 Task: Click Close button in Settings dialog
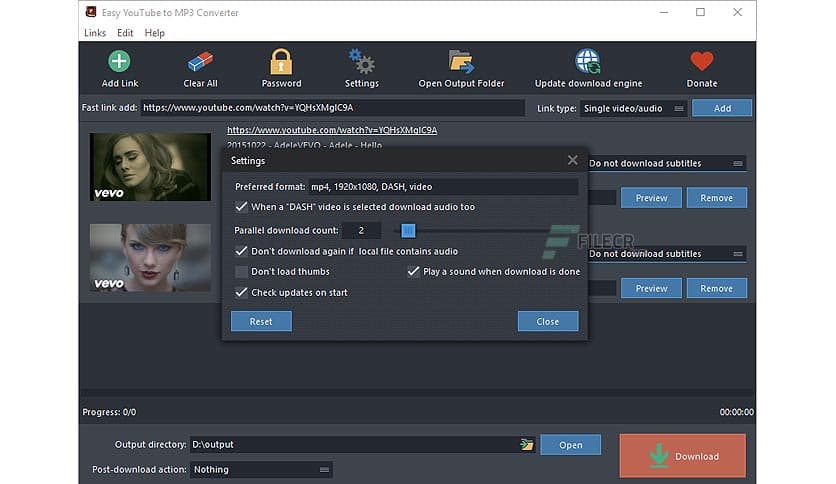[548, 321]
